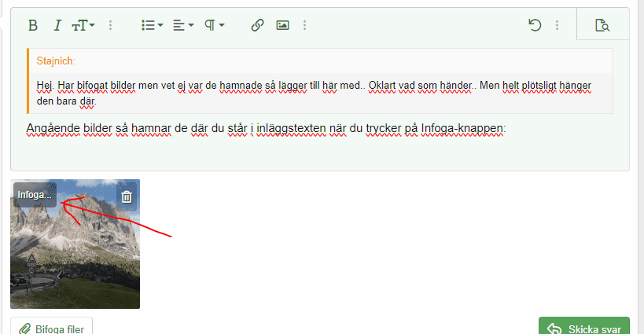This screenshot has width=644, height=334.
Task: Preview the post with the magnifier page icon
Action: [x=602, y=25]
